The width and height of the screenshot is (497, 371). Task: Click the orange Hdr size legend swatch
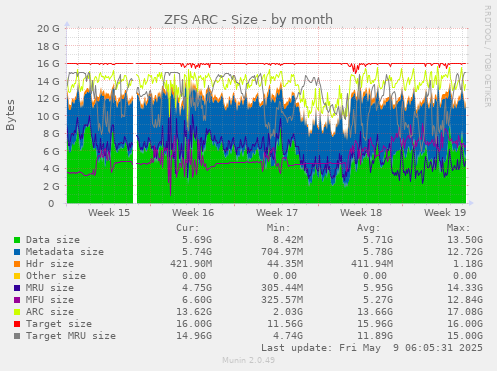17,264
